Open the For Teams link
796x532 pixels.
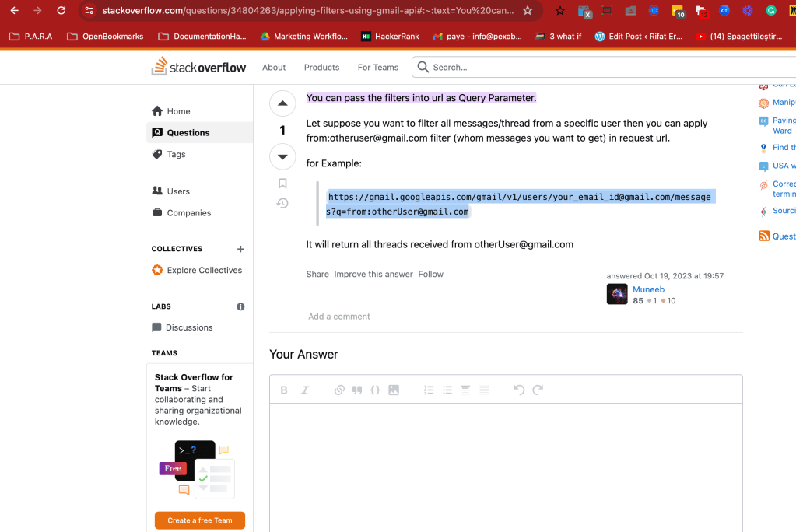coord(378,67)
